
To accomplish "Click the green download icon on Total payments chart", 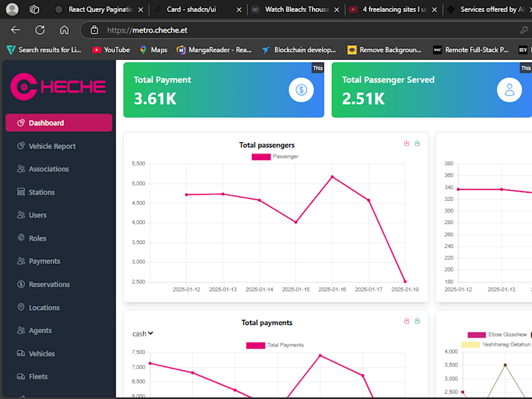I will 418,321.
